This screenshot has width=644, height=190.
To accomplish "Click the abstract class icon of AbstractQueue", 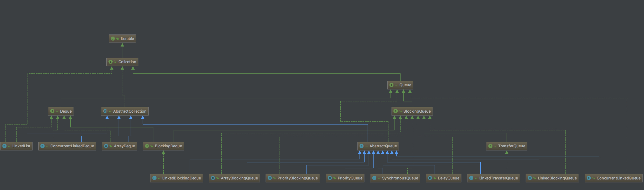I will pyautogui.click(x=361, y=146).
